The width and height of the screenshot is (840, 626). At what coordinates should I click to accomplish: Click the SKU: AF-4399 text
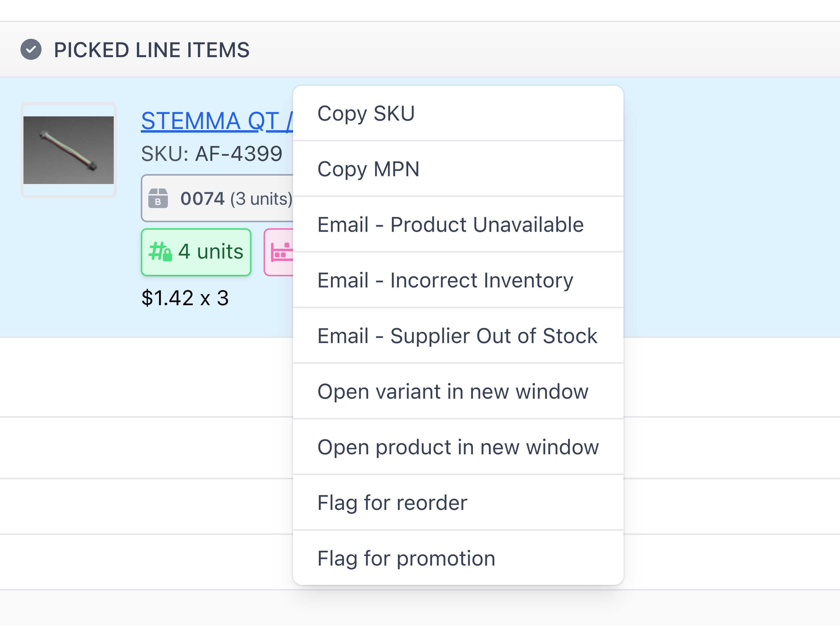point(212,153)
